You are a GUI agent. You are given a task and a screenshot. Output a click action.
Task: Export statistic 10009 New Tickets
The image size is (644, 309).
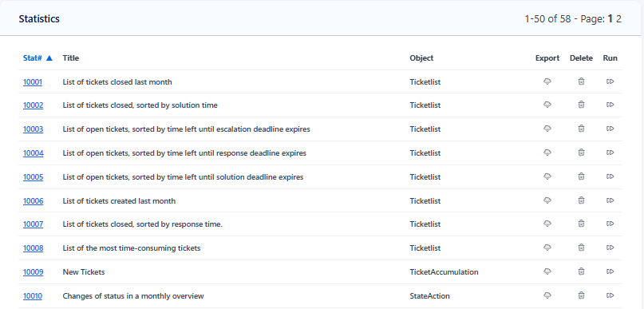(x=547, y=271)
